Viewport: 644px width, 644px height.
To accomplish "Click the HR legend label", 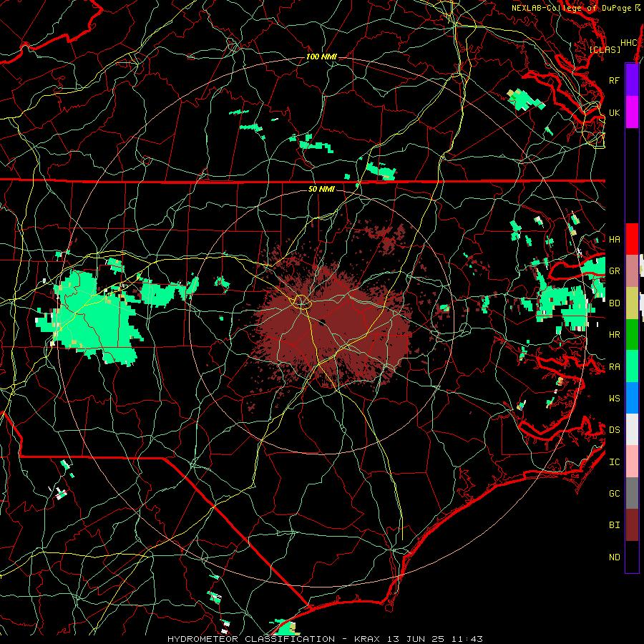I will tap(614, 335).
